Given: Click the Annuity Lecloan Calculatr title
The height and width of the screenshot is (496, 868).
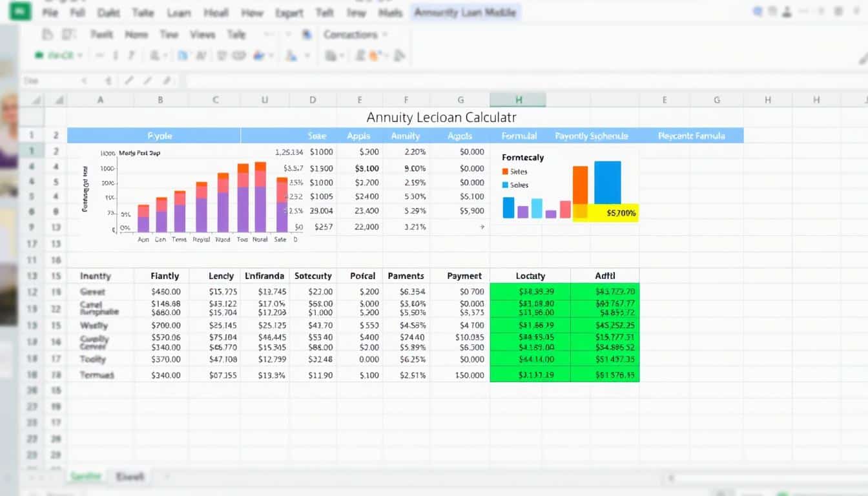Looking at the screenshot, I should coord(441,118).
